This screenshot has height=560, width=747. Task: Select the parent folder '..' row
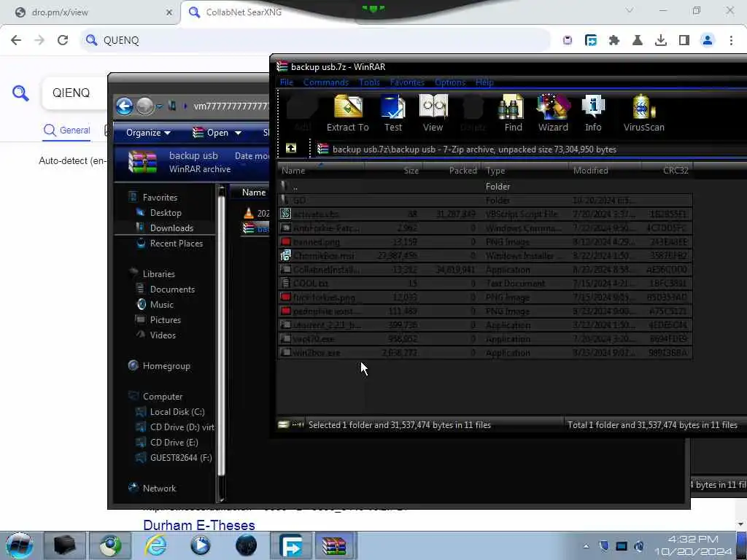(484, 187)
